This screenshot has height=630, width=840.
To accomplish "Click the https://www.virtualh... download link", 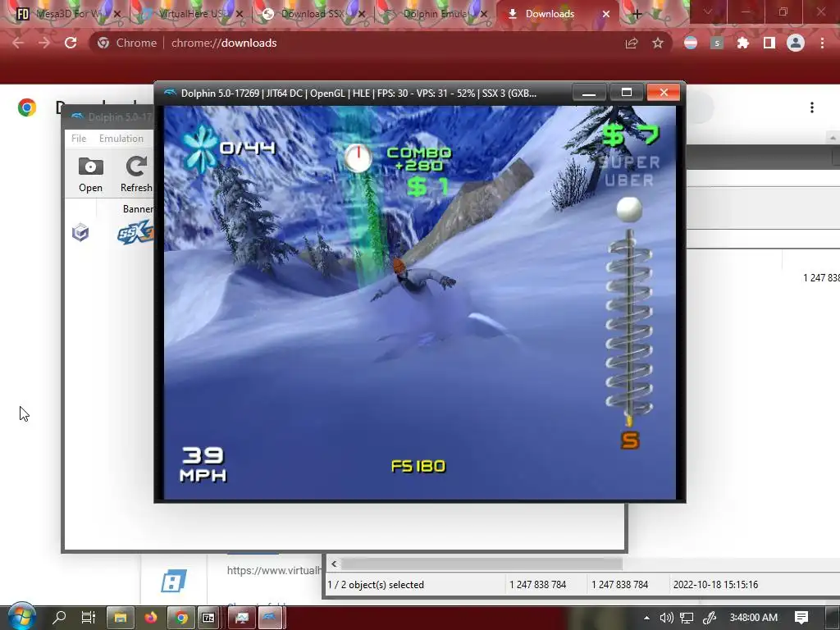I will [274, 571].
